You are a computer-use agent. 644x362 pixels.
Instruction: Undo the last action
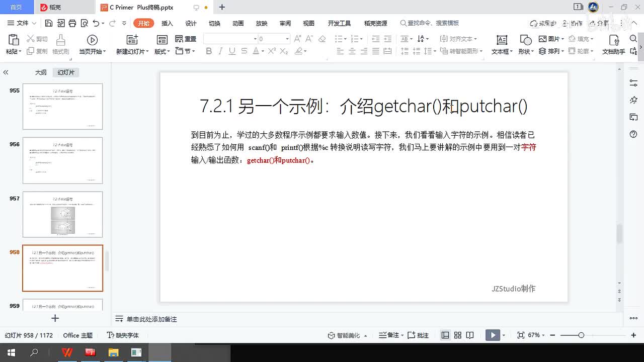96,23
